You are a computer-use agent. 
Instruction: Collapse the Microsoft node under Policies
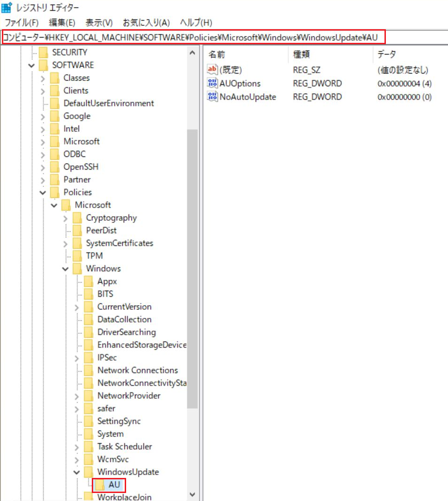54,205
